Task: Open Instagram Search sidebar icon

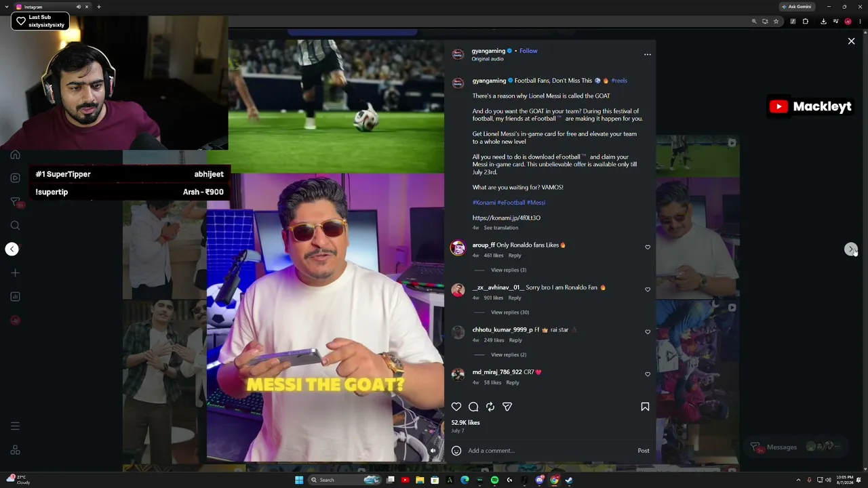Action: 15,225
